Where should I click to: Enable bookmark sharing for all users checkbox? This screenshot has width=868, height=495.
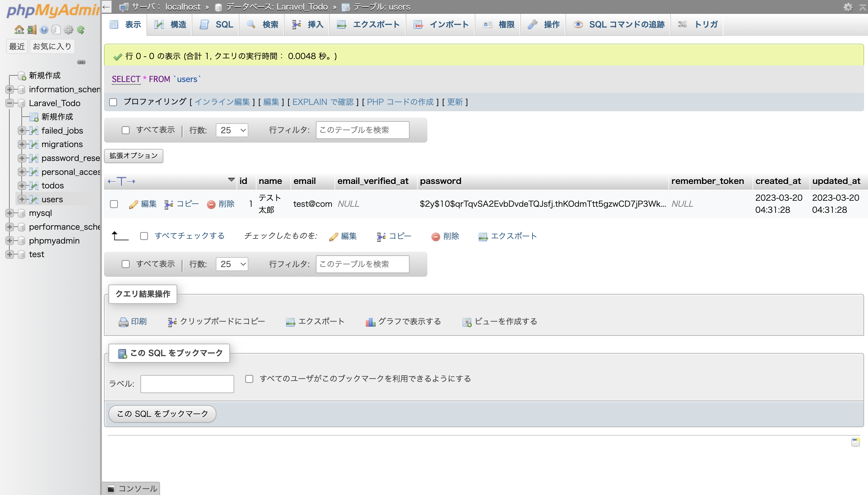tap(250, 379)
